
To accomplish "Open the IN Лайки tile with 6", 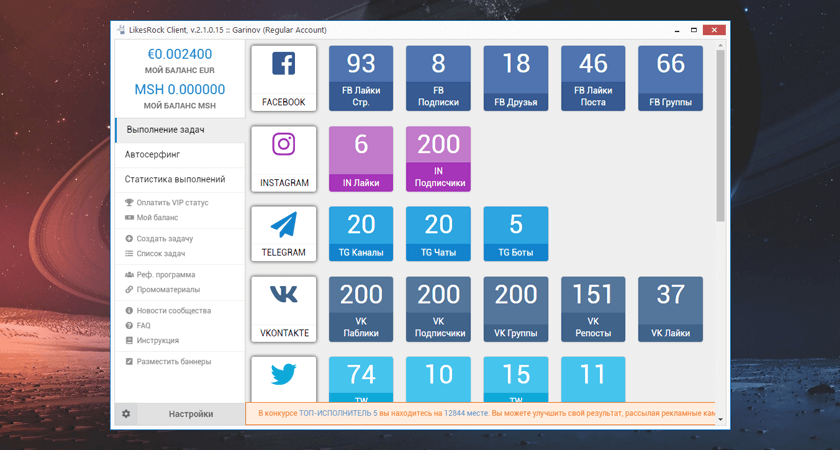I will (361, 159).
